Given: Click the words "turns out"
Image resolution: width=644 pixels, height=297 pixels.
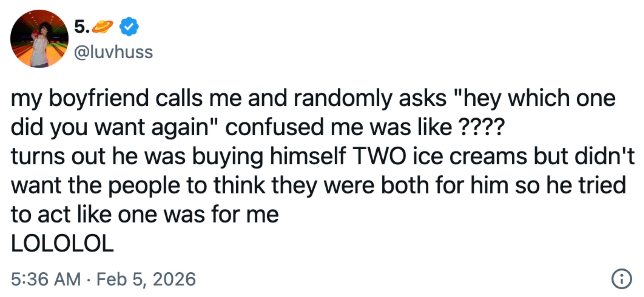Looking at the screenshot, I should pyautogui.click(x=58, y=156).
